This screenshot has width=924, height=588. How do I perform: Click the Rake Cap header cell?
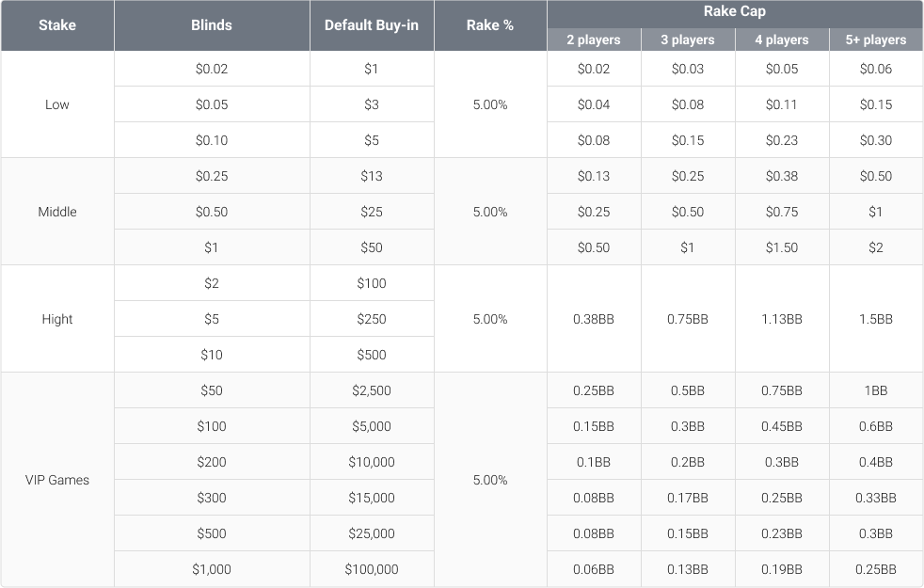click(735, 11)
